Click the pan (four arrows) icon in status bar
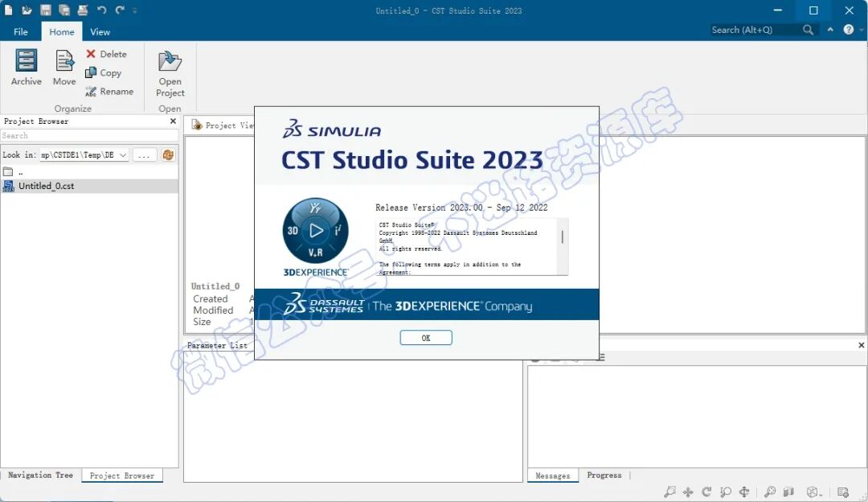The image size is (868, 502). tap(688, 492)
